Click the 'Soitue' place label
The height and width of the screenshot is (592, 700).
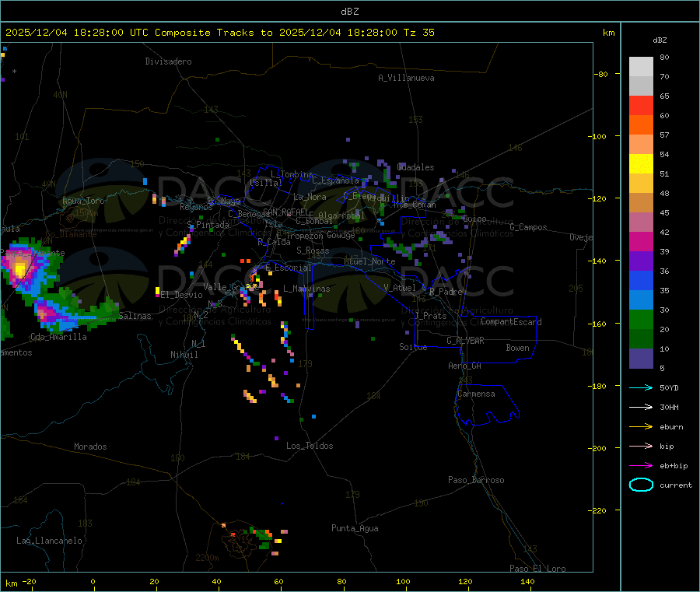pos(413,347)
